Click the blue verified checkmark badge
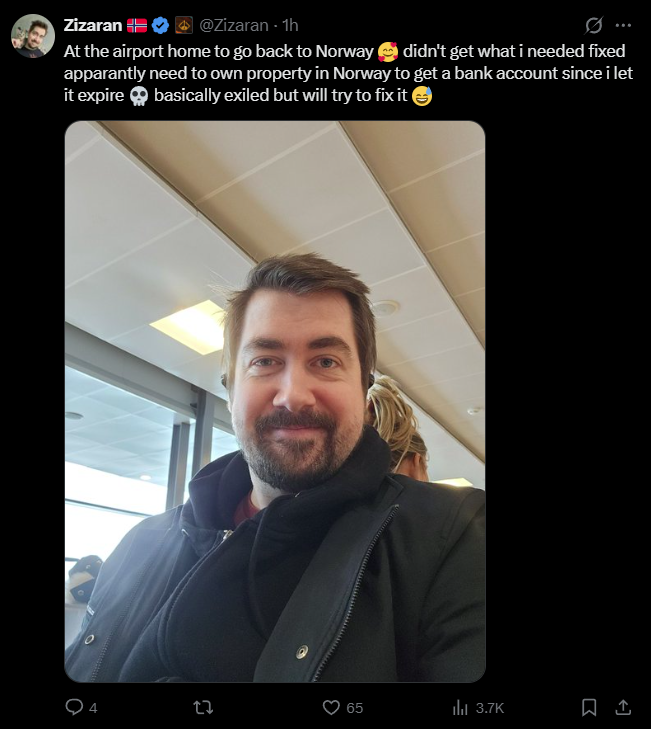651x729 pixels. coord(160,25)
